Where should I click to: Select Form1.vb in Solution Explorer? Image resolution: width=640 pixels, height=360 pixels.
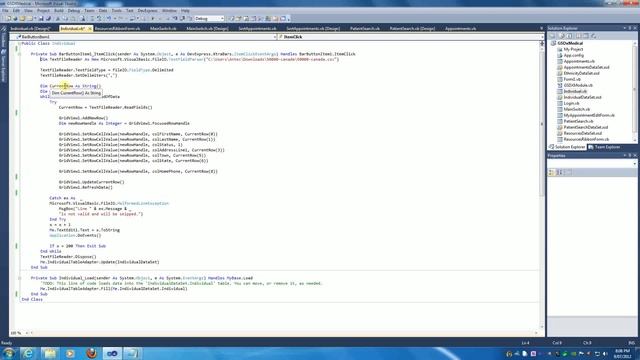(572, 79)
